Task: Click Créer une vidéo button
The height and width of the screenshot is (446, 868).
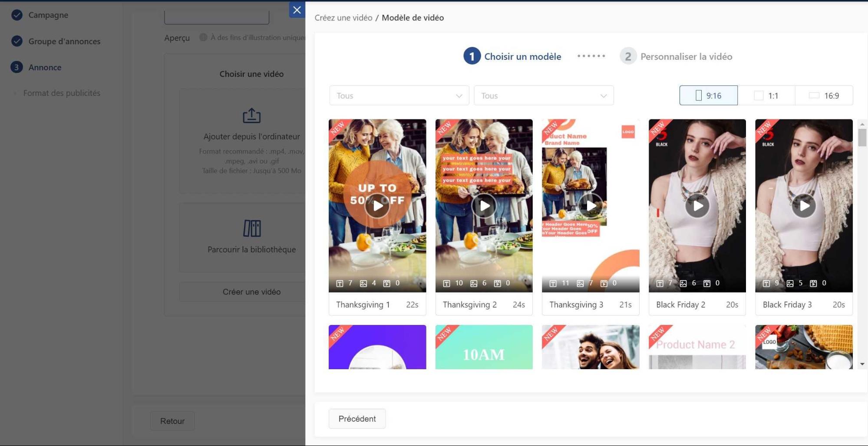Action: pos(251,292)
